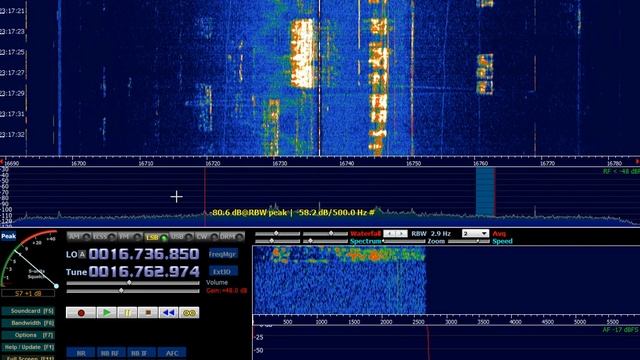
Task: Click 16740 on the RF frequency scale
Action: [x=347, y=163]
